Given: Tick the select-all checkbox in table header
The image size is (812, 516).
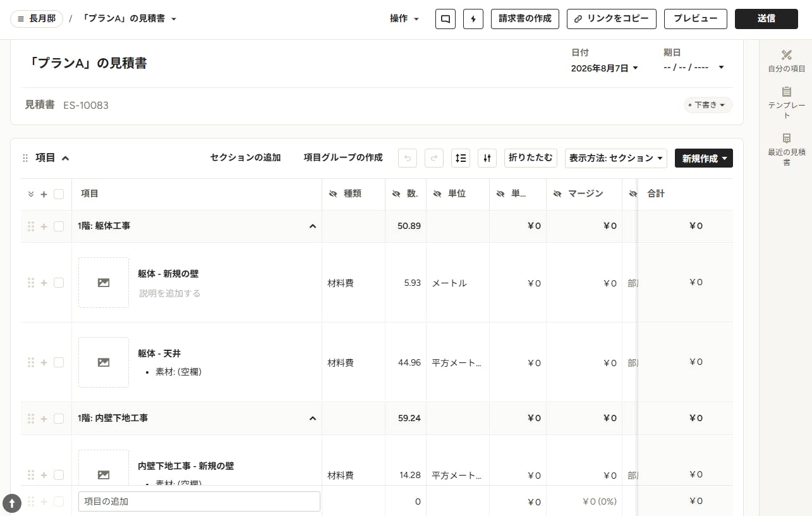Looking at the screenshot, I should 59,194.
